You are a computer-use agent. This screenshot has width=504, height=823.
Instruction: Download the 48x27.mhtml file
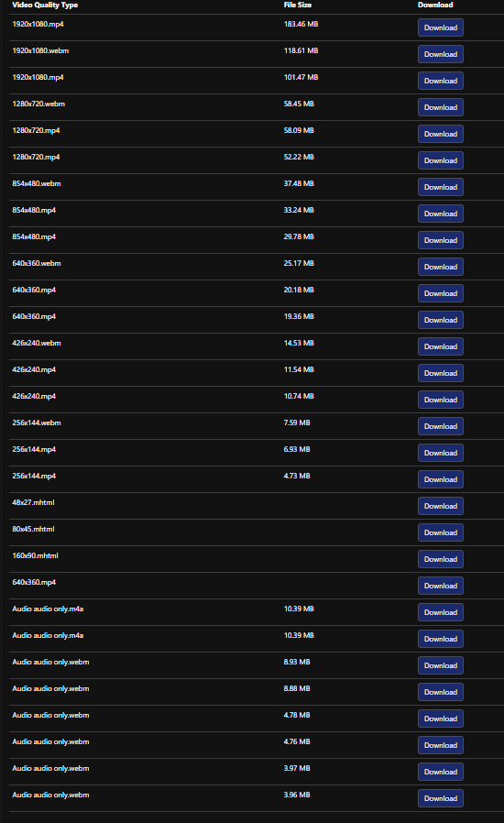point(441,507)
